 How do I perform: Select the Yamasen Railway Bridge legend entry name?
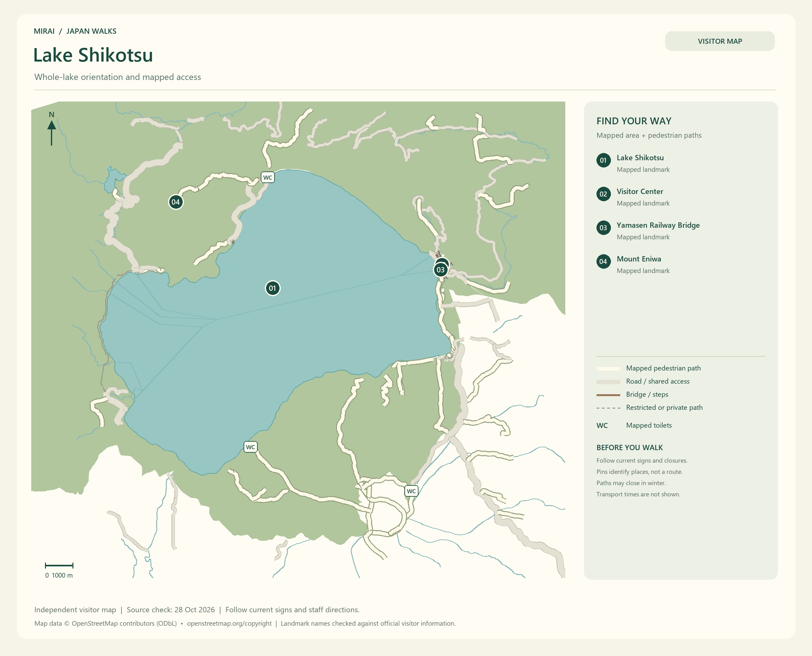click(x=658, y=225)
